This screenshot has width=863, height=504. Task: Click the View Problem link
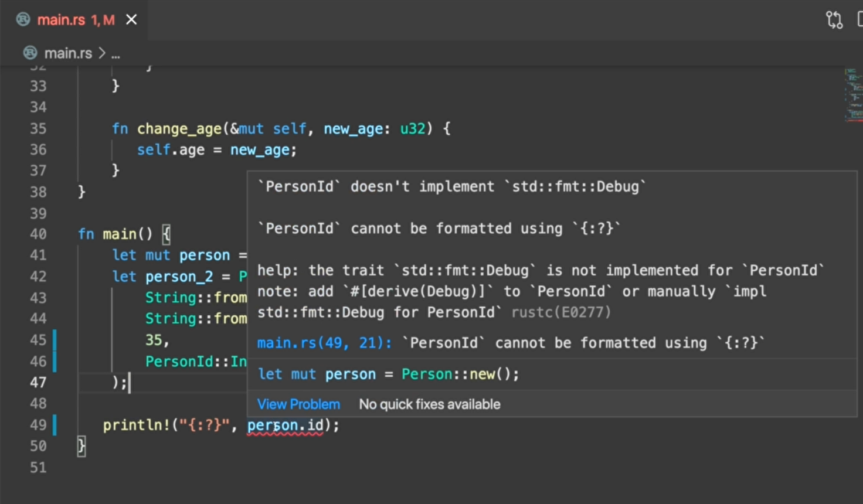point(298,404)
